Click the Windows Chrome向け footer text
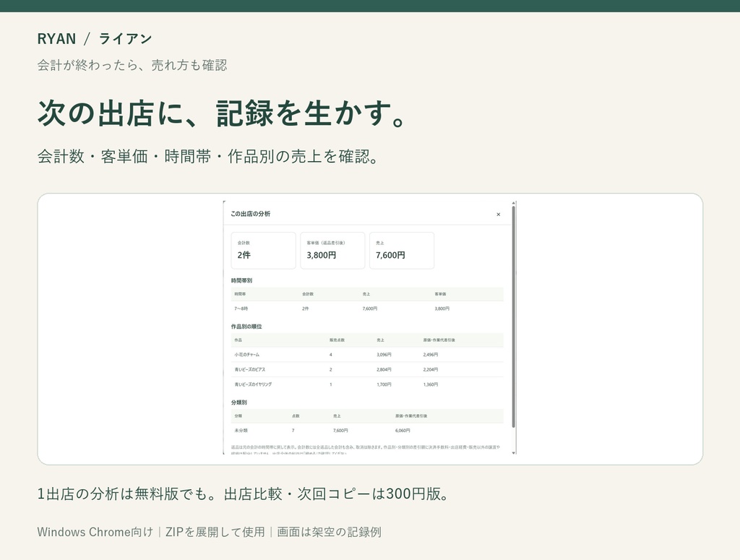The image size is (740, 560). [x=95, y=532]
